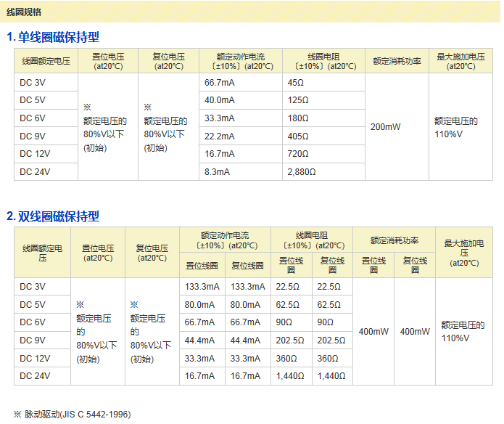Select the 400mW cell under 复位线圈
Viewport: 504px width, 424px height.
pyautogui.click(x=415, y=331)
